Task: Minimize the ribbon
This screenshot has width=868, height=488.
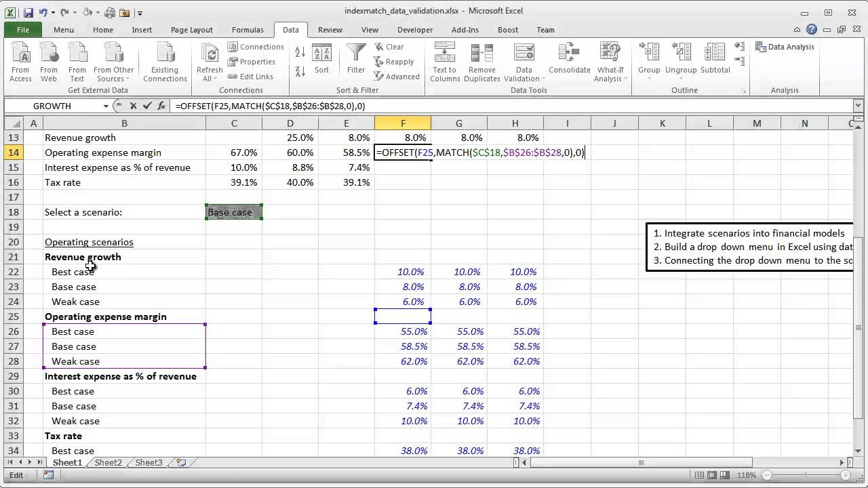Action: point(798,30)
